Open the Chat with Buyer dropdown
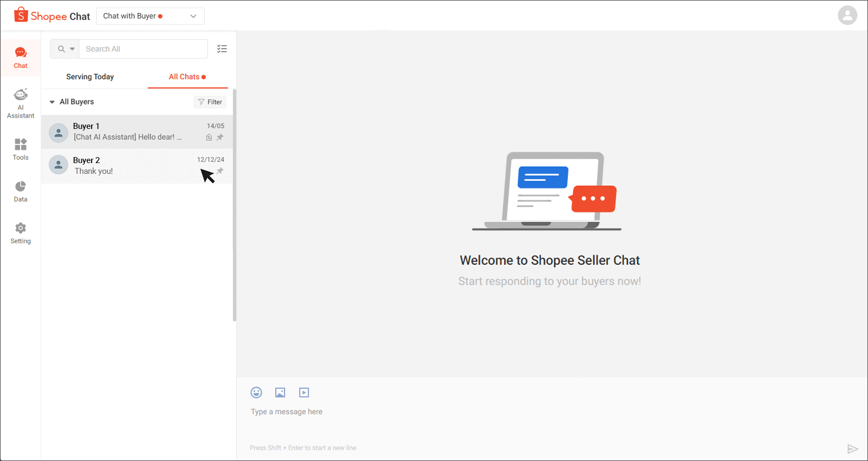The image size is (868, 461). tap(150, 16)
